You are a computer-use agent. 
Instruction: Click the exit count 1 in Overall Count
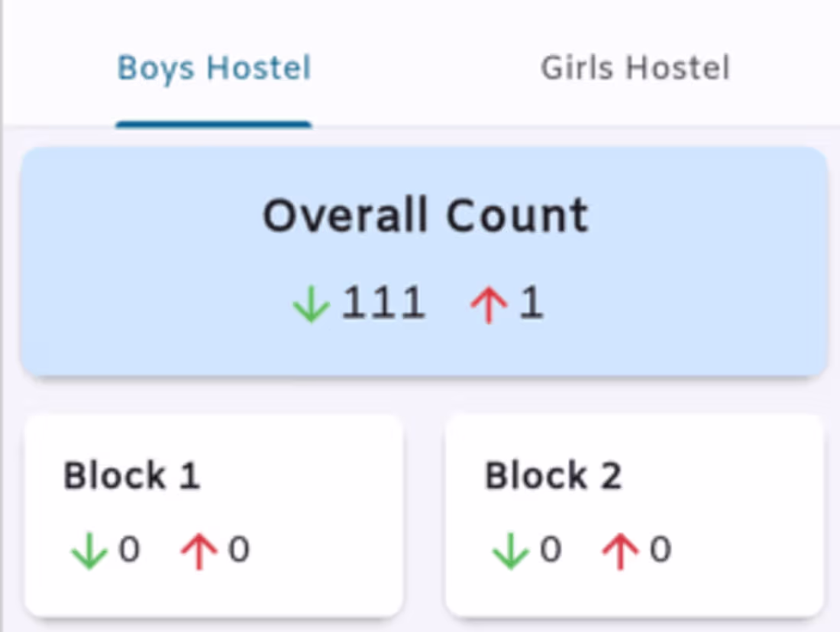[530, 303]
